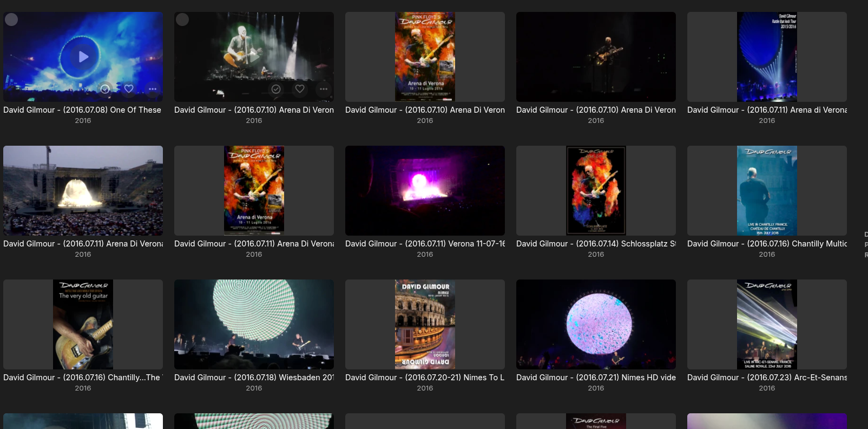The height and width of the screenshot is (429, 868).
Task: Favorite the "One Of These" video with heart
Action: click(129, 89)
